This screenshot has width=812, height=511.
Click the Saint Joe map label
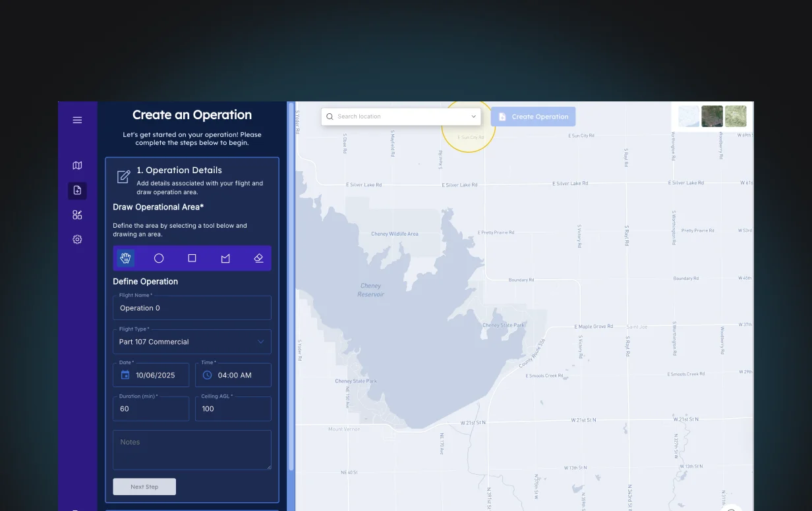click(637, 327)
